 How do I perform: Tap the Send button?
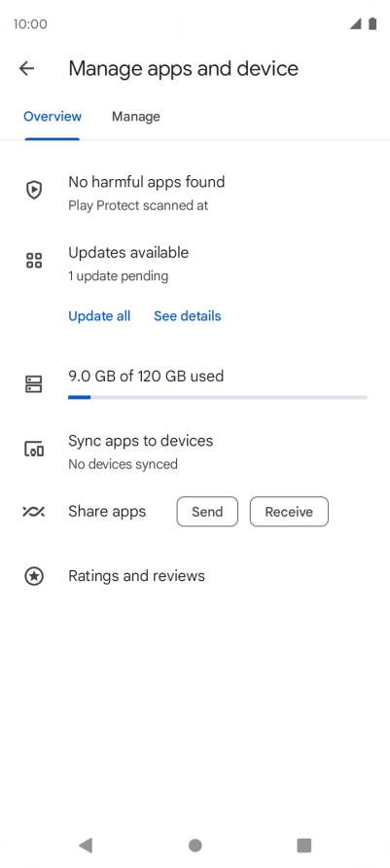coord(207,512)
